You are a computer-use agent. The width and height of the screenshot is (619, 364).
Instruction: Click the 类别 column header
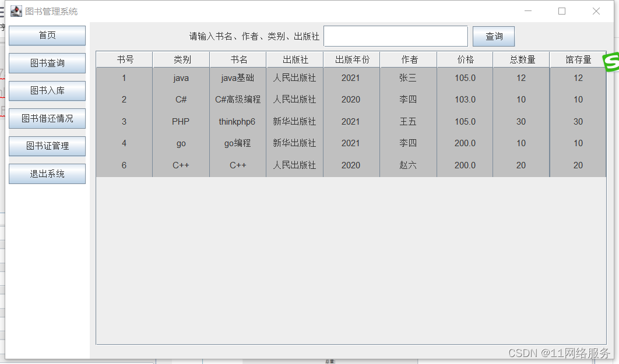(181, 59)
